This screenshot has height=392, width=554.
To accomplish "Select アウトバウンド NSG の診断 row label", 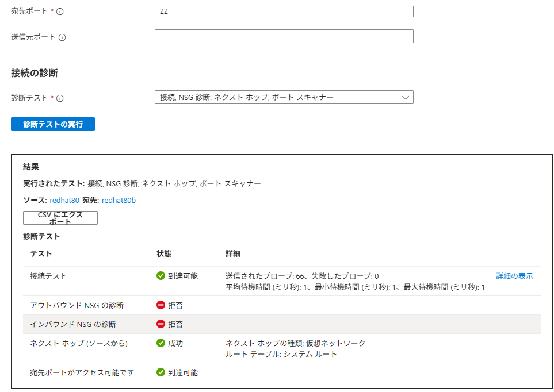I will coord(77,305).
